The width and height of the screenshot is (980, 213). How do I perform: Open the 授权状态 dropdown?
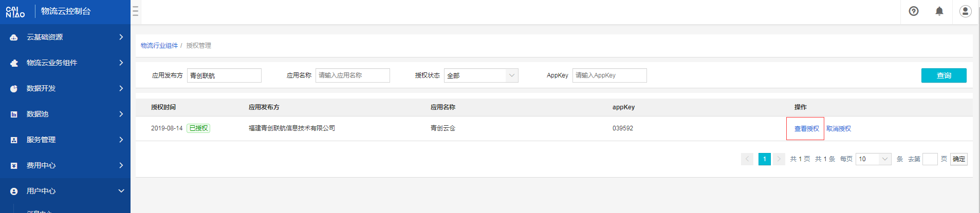click(480, 75)
